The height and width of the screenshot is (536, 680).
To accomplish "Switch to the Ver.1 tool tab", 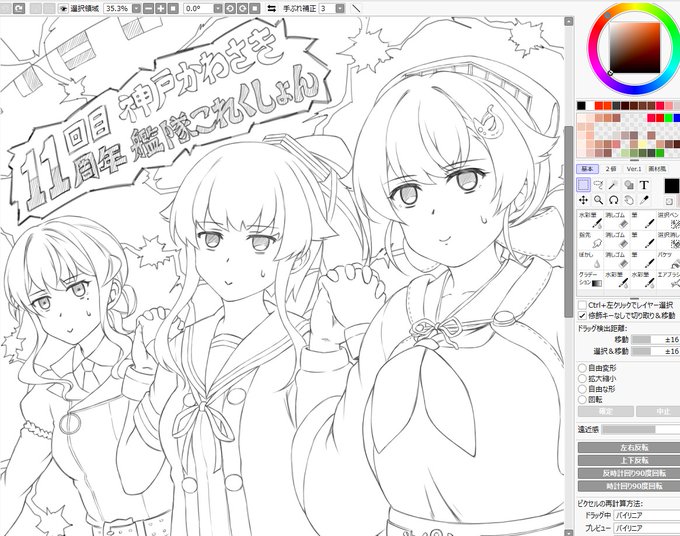I will 634,169.
